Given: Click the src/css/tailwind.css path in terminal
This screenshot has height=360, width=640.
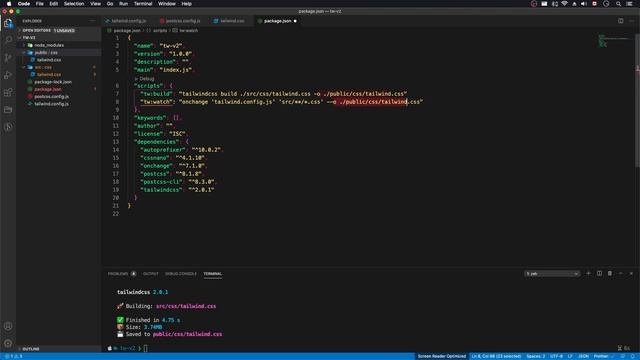Looking at the screenshot, I should point(186,306).
